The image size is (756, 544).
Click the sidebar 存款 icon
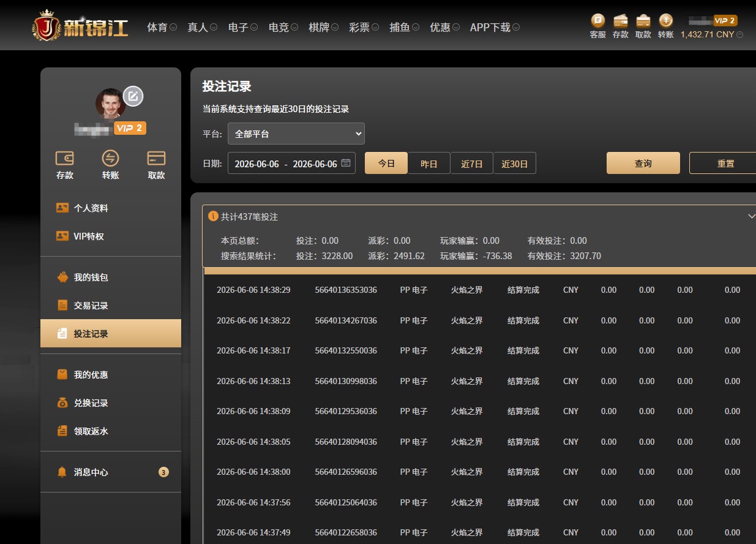[x=65, y=158]
